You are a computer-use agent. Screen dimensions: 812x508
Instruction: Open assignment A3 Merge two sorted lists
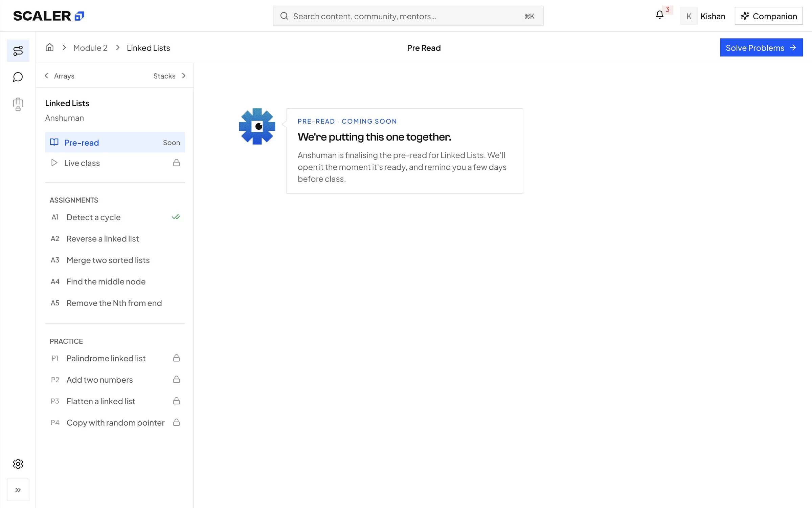115,260
